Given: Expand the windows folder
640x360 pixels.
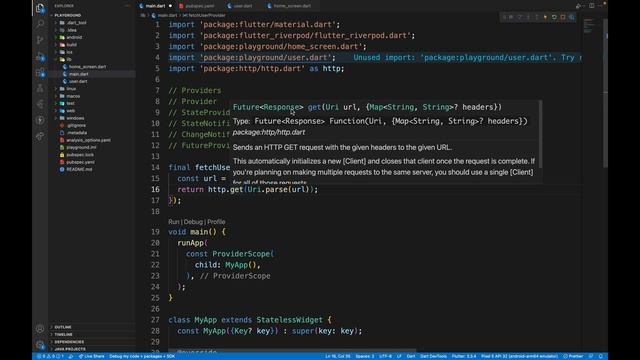Looking at the screenshot, I should pos(75,118).
